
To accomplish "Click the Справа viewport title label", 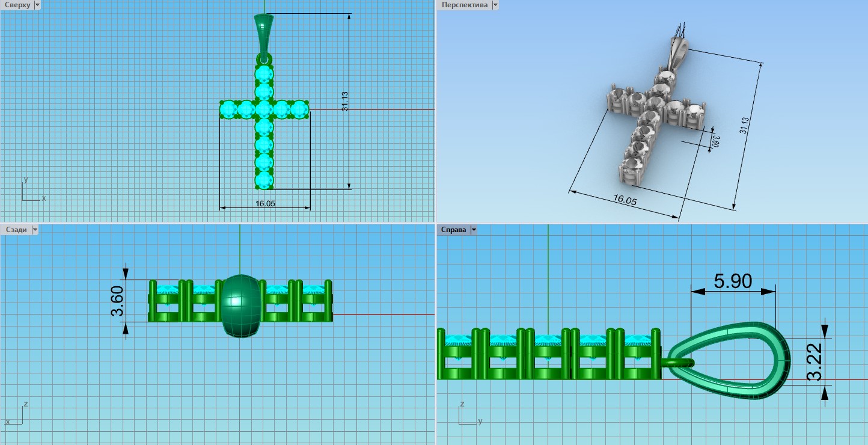I will pos(454,230).
